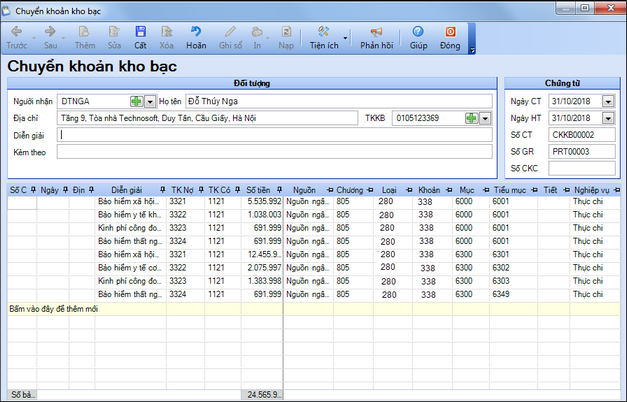The width and height of the screenshot is (627, 402).
Task: Open the Tiện ích dropdown arrow
Action: [345, 38]
